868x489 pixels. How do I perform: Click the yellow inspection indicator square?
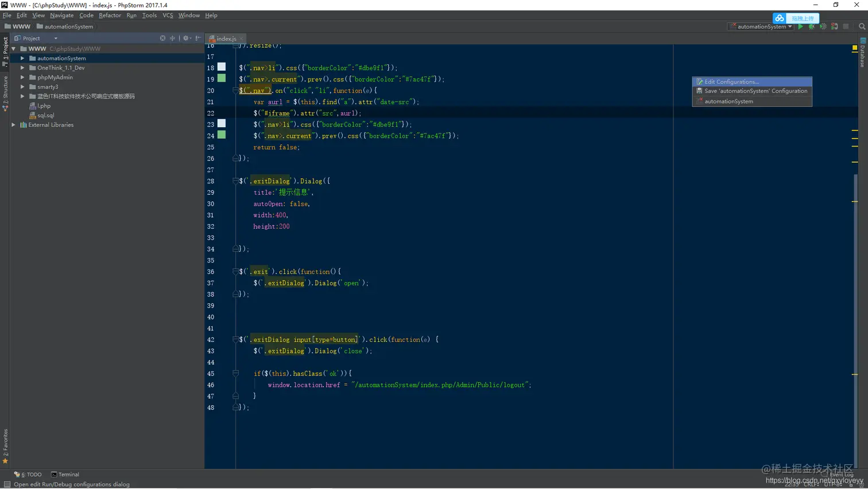(x=855, y=48)
